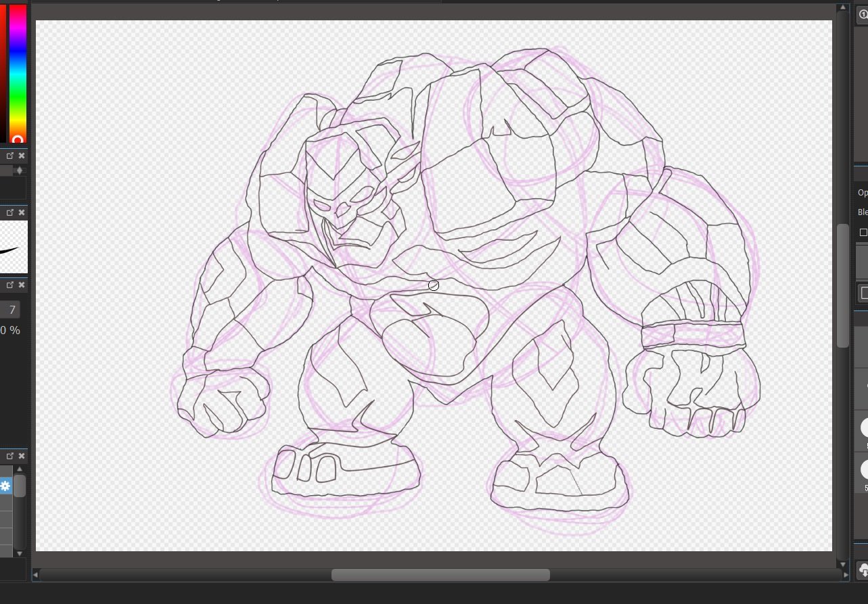Select the black brush stroke preview thumbnail
The width and height of the screenshot is (868, 604).
(12, 247)
